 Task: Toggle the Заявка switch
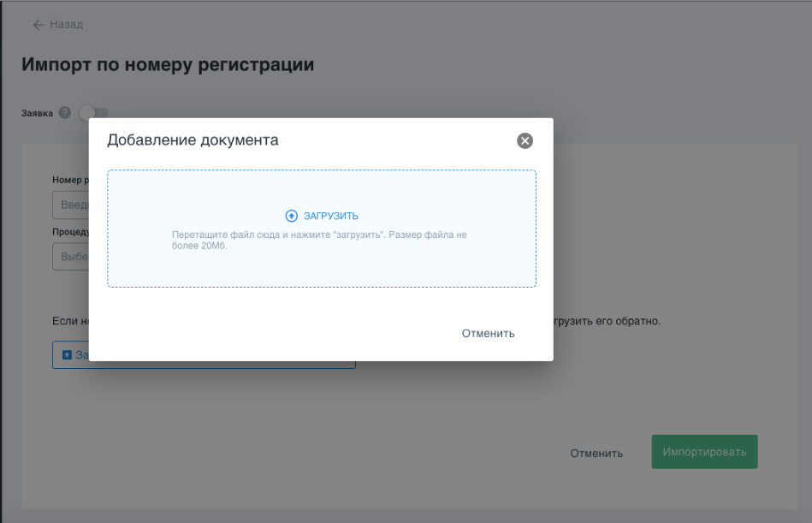(93, 113)
